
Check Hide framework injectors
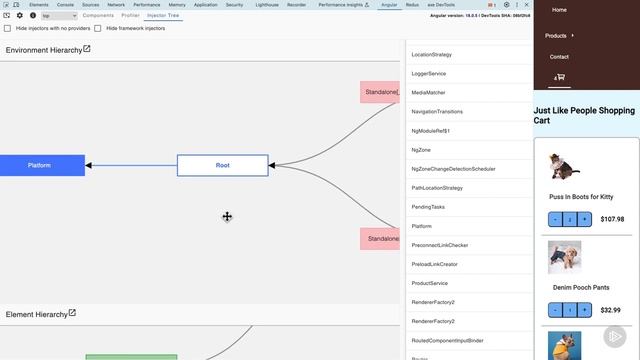[x=98, y=28]
